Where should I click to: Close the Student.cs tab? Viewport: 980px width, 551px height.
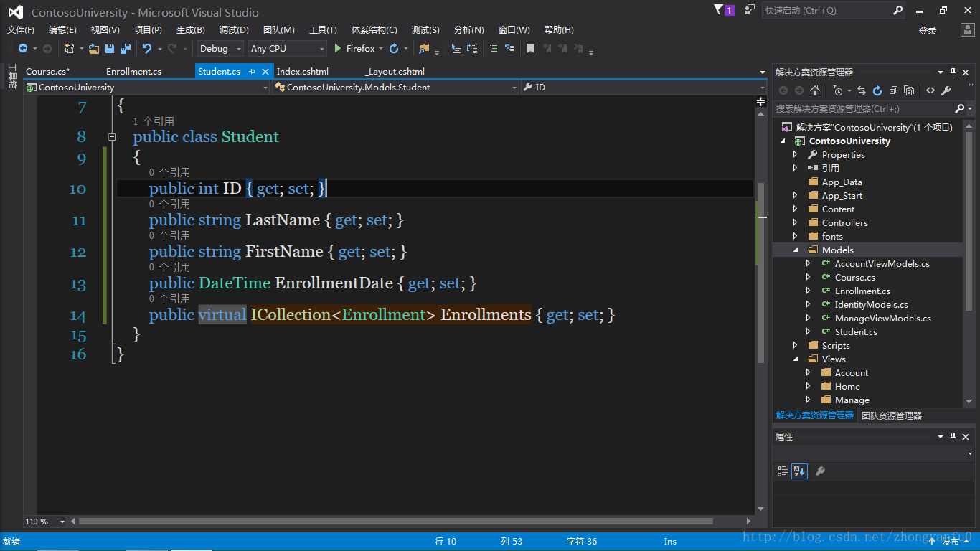click(265, 72)
